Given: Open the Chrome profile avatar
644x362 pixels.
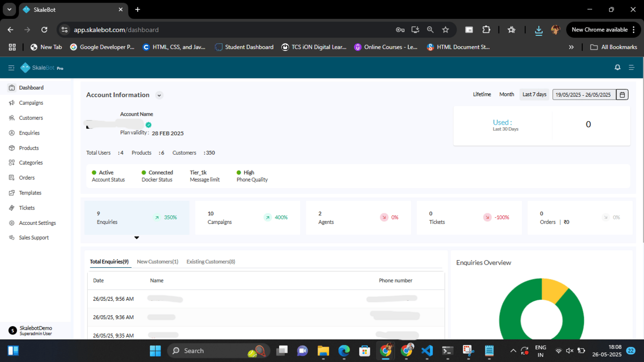Looking at the screenshot, I should coord(555,30).
